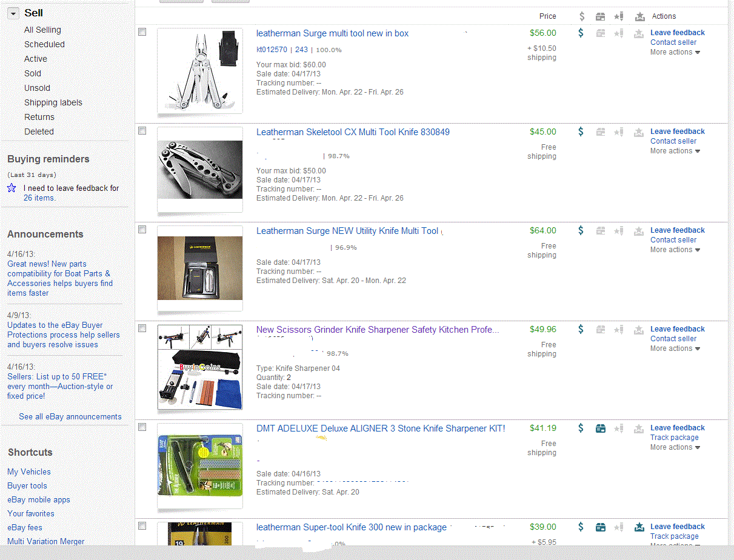Image resolution: width=734 pixels, height=560 pixels.
Task: Click the shipped box icon in the column header
Action: tap(600, 16)
